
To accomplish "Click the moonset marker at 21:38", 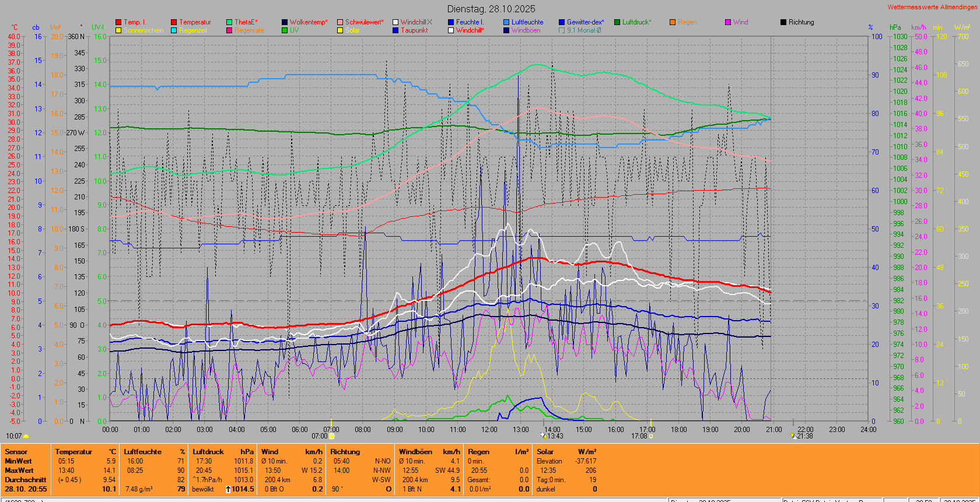I will pyautogui.click(x=793, y=436).
